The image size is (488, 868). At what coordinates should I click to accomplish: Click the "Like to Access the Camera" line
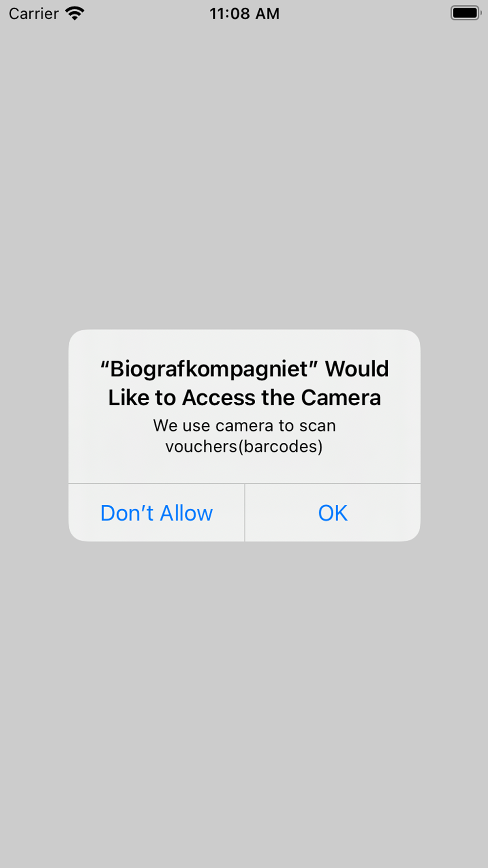pyautogui.click(x=244, y=397)
